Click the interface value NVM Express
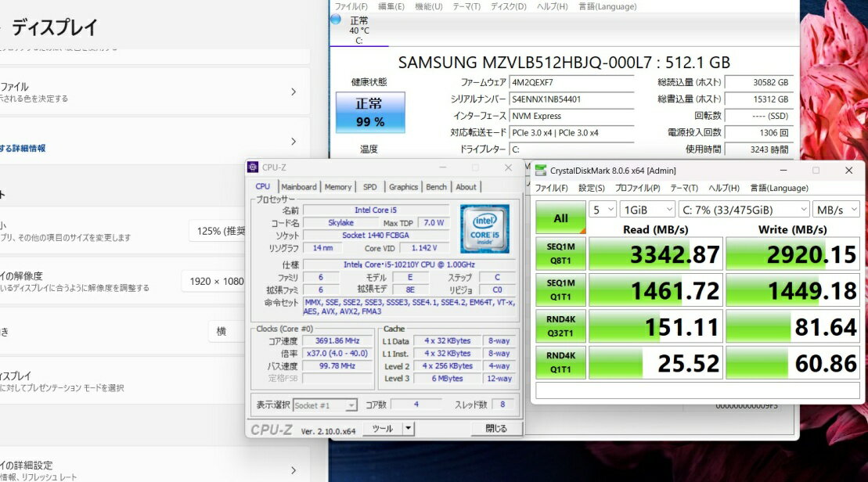Screen dimensions: 868x482 coord(571,117)
